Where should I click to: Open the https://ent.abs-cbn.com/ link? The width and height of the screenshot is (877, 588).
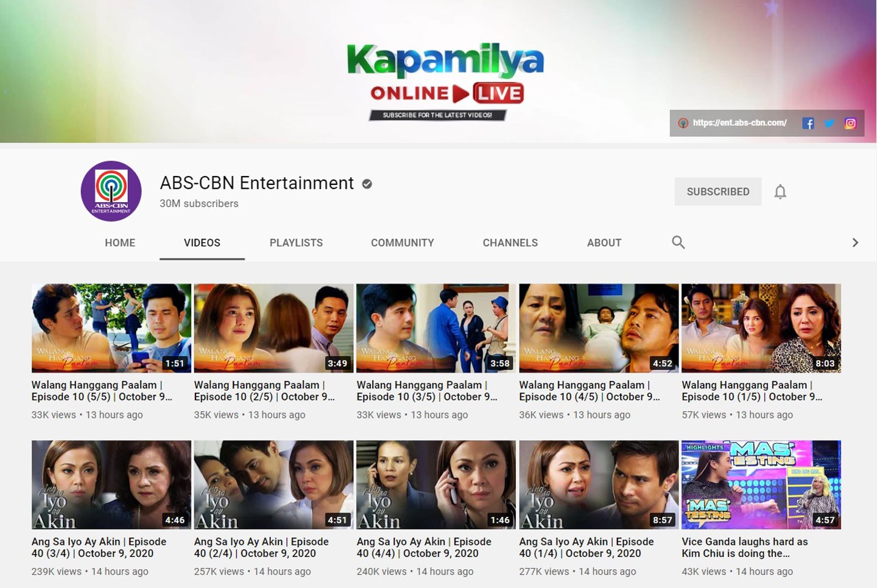(x=741, y=123)
